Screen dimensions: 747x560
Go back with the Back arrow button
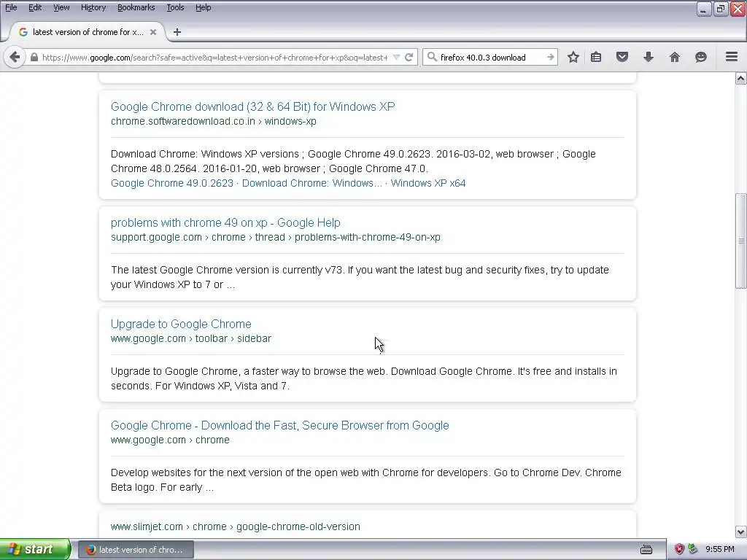coord(15,58)
